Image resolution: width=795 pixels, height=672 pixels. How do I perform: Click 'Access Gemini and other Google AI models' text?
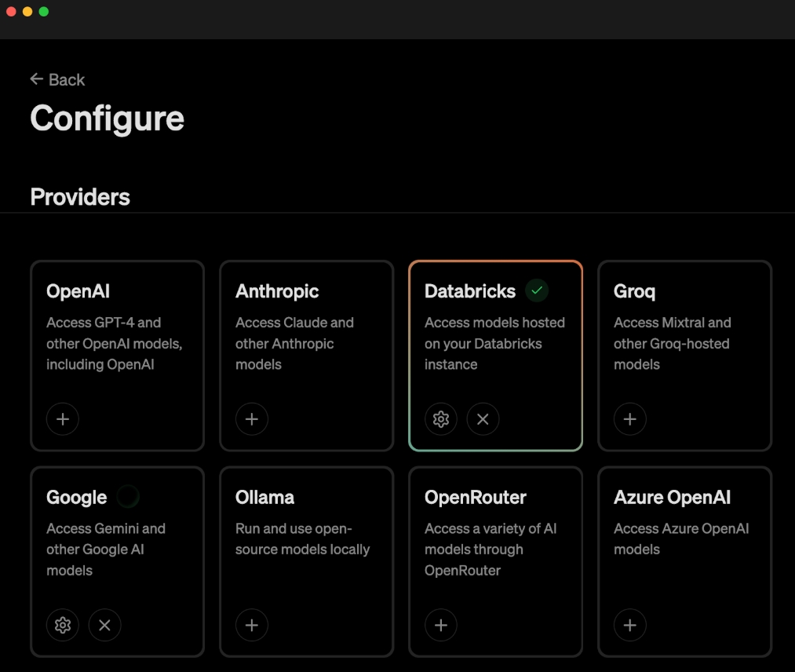(106, 550)
